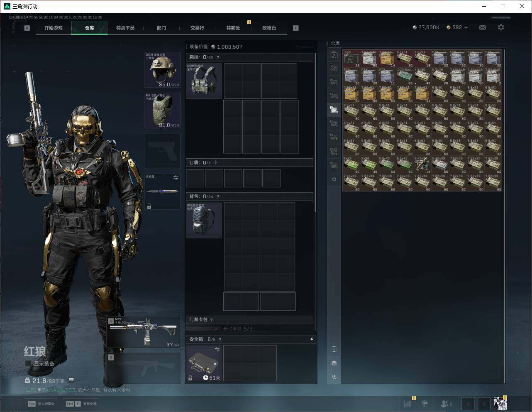Expand the 长弓溪谷 5/9 keycard row
This screenshot has width=532, height=412.
[249, 329]
